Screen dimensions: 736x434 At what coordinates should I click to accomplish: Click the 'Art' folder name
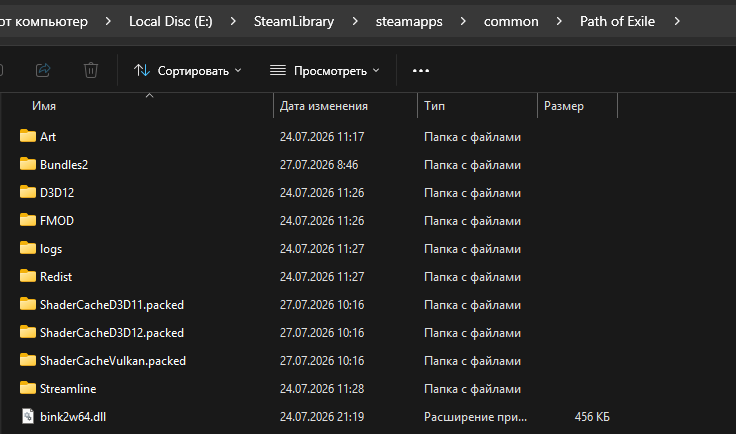(48, 137)
